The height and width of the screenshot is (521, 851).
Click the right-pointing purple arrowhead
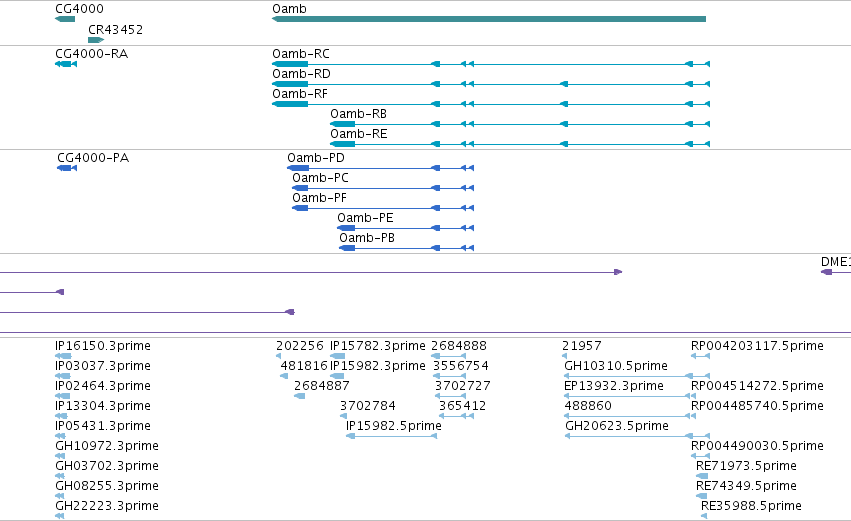pos(618,272)
